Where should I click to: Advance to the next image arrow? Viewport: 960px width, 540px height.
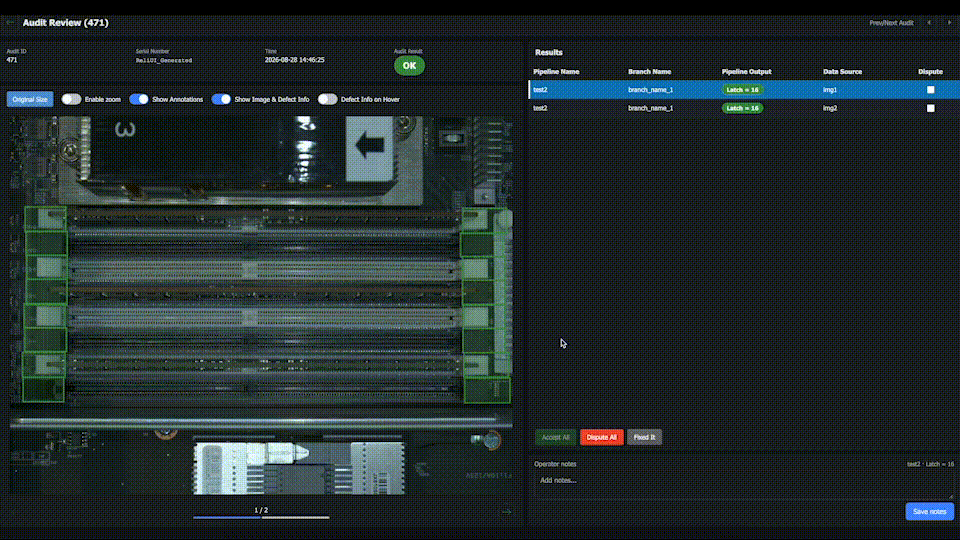506,512
